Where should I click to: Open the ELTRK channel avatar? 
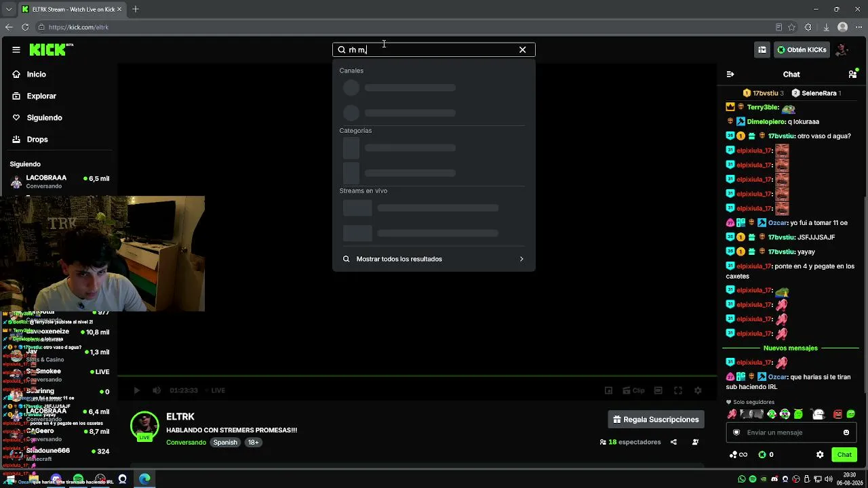(144, 425)
